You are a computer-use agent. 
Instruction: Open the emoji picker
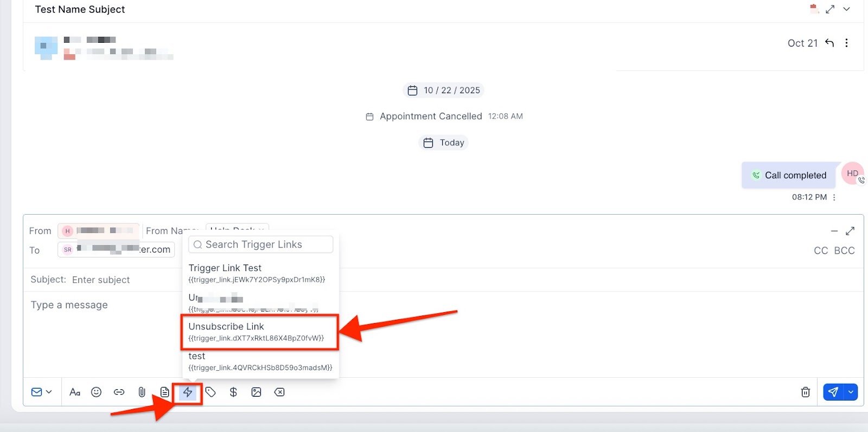pyautogui.click(x=96, y=392)
